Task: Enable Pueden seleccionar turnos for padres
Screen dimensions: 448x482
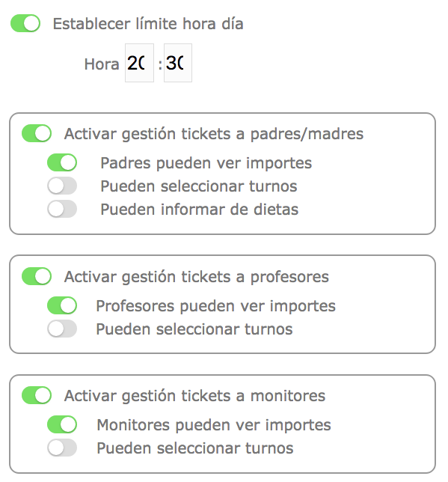Action: (x=62, y=186)
